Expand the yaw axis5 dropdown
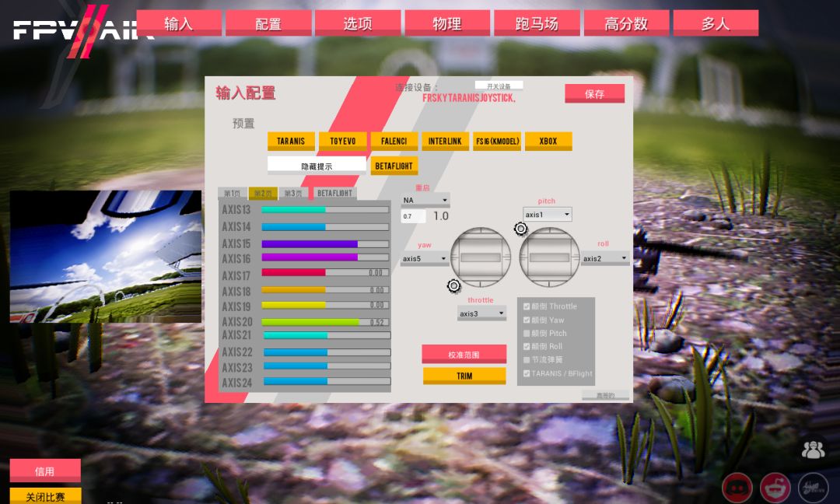This screenshot has height=504, width=840. [x=425, y=258]
